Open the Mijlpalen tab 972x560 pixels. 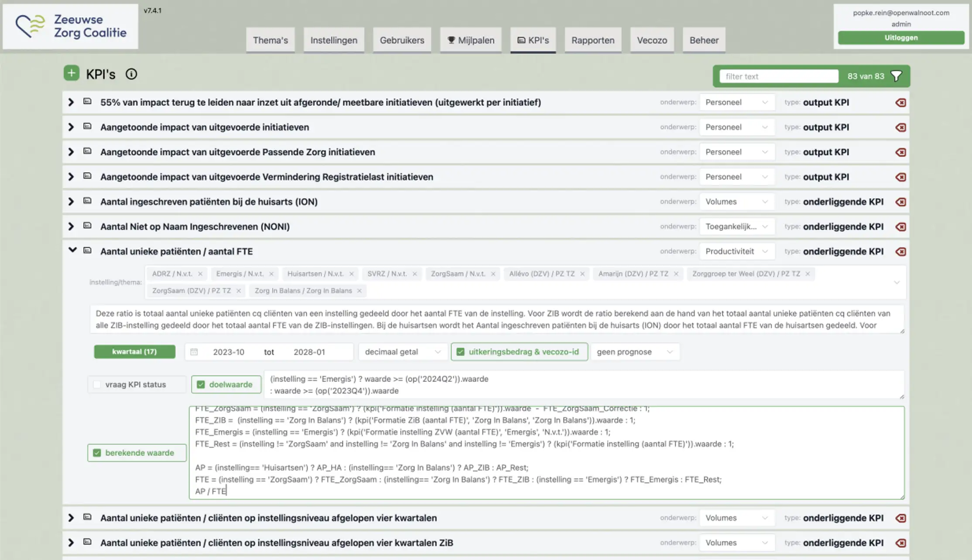(470, 40)
